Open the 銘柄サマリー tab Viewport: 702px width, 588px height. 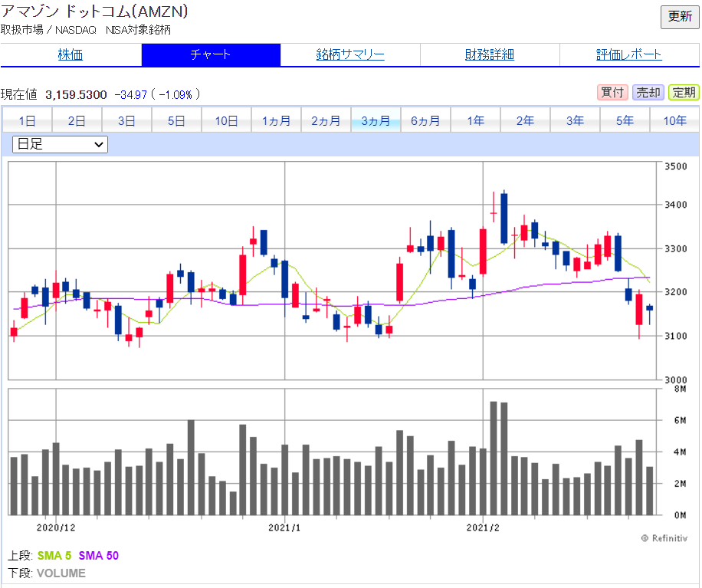pyautogui.click(x=350, y=54)
